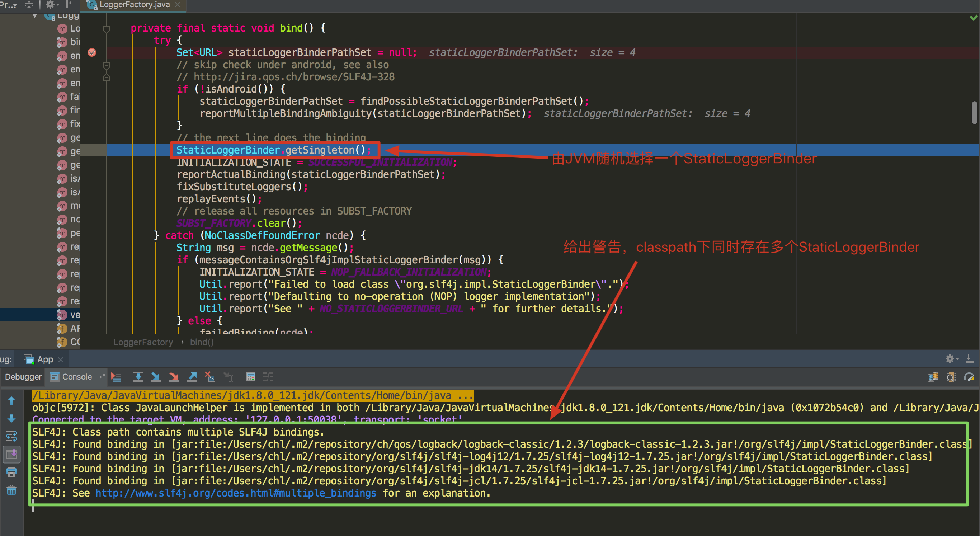The width and height of the screenshot is (980, 536).
Task: Click the red Force Step Into icon
Action: pyautogui.click(x=174, y=377)
